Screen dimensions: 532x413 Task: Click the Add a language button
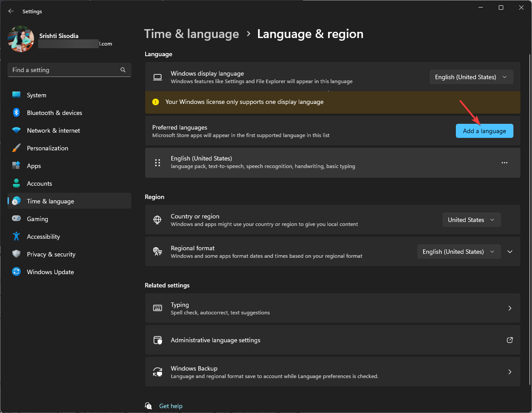pyautogui.click(x=484, y=131)
